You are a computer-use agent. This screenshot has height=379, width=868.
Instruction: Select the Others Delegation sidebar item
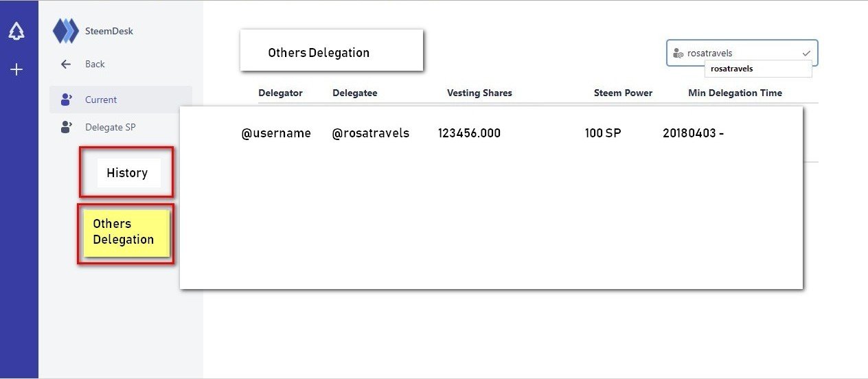(x=124, y=232)
